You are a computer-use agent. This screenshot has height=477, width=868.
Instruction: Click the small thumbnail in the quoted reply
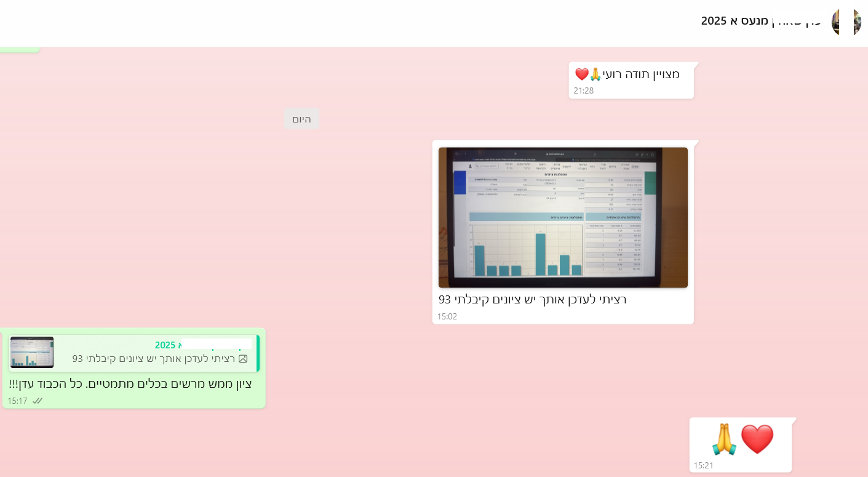pyautogui.click(x=32, y=353)
